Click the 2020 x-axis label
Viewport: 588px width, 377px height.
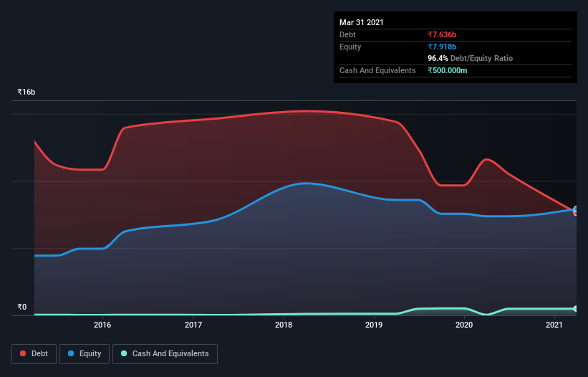pyautogui.click(x=464, y=325)
